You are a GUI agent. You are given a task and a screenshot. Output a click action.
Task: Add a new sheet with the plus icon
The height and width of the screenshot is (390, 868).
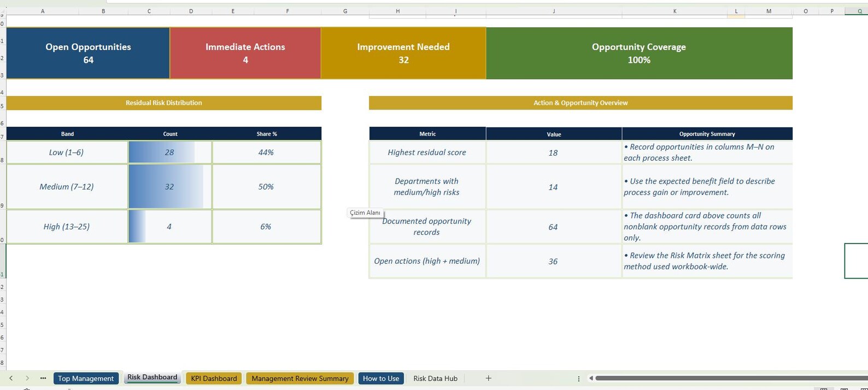point(489,378)
